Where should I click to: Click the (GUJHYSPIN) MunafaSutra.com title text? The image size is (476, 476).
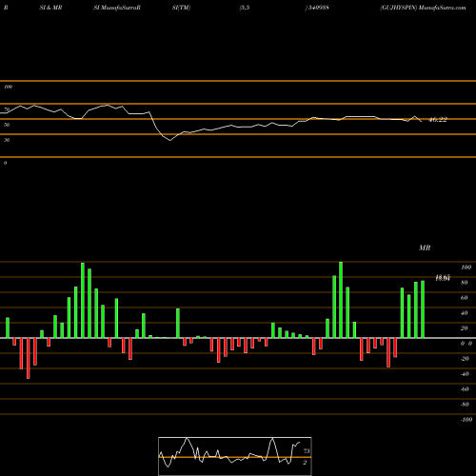pos(423,8)
